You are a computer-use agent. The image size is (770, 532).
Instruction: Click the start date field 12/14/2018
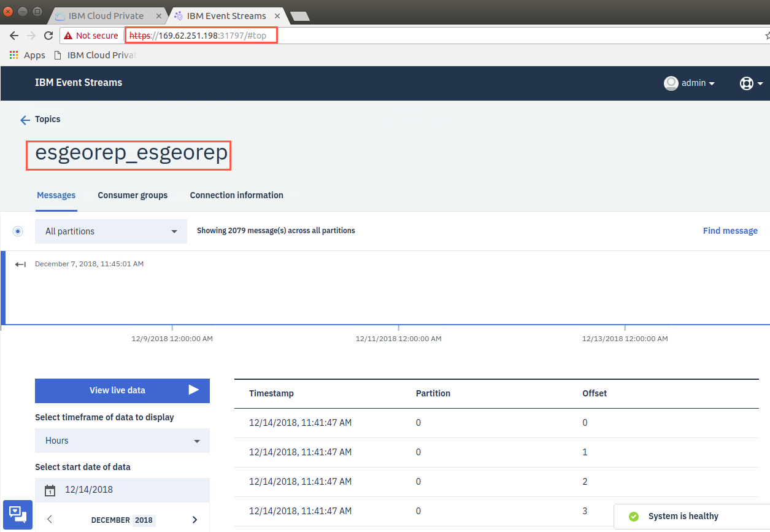coord(122,490)
